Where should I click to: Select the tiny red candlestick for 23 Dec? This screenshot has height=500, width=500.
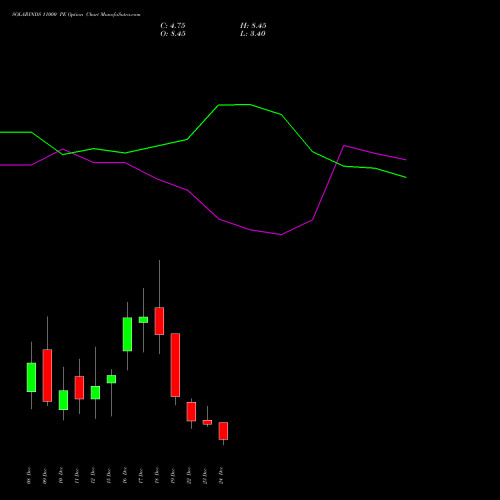[x=207, y=422]
